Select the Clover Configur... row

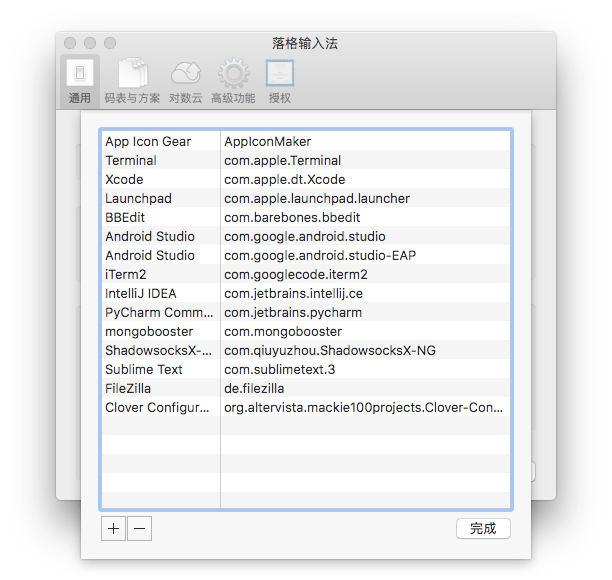tap(306, 407)
